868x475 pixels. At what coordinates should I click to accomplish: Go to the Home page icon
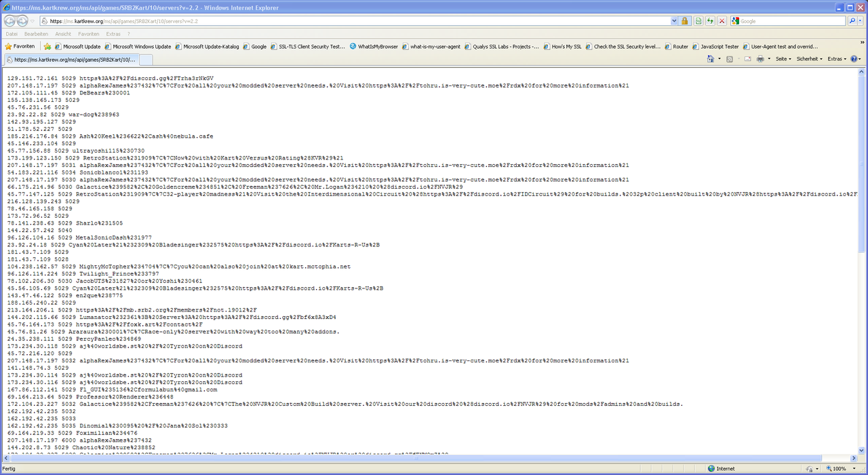pyautogui.click(x=710, y=59)
